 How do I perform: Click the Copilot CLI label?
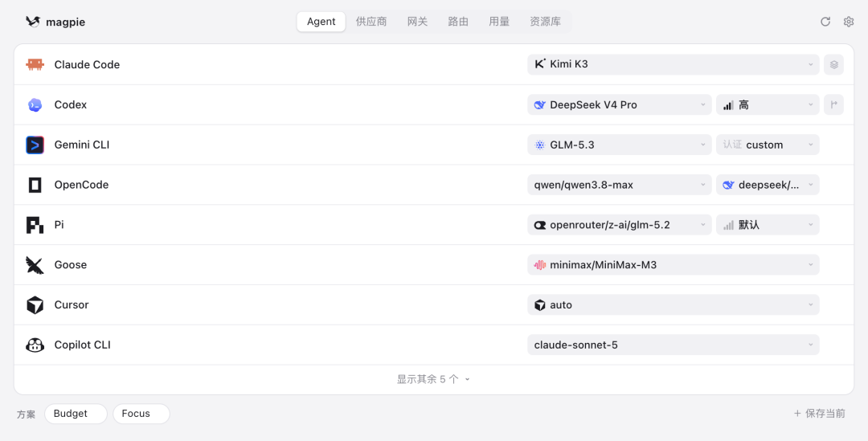coord(83,345)
